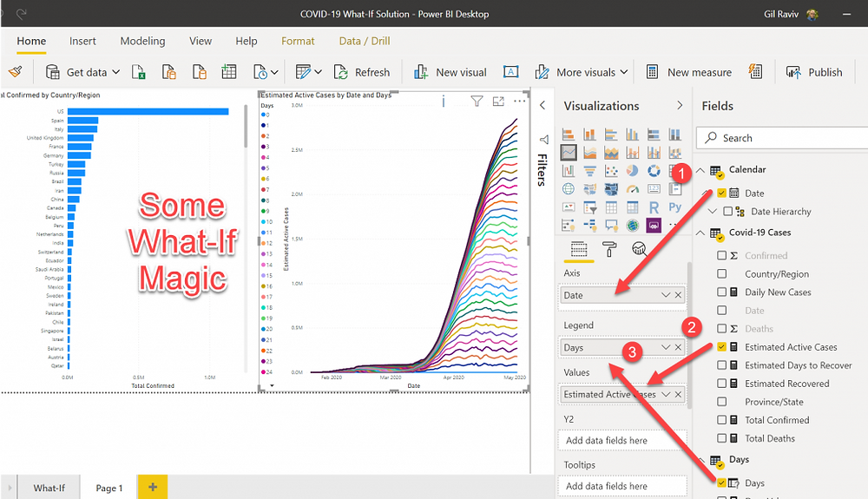Click the filter icon on chart header
868x499 pixels.
point(477,101)
